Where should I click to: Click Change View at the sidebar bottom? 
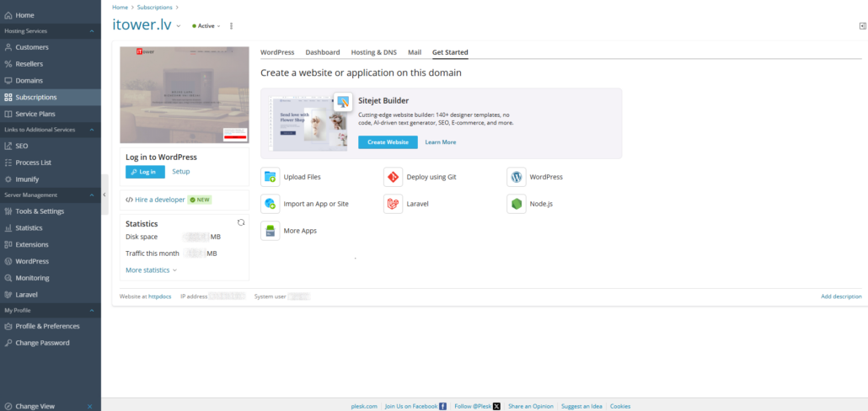(35, 407)
